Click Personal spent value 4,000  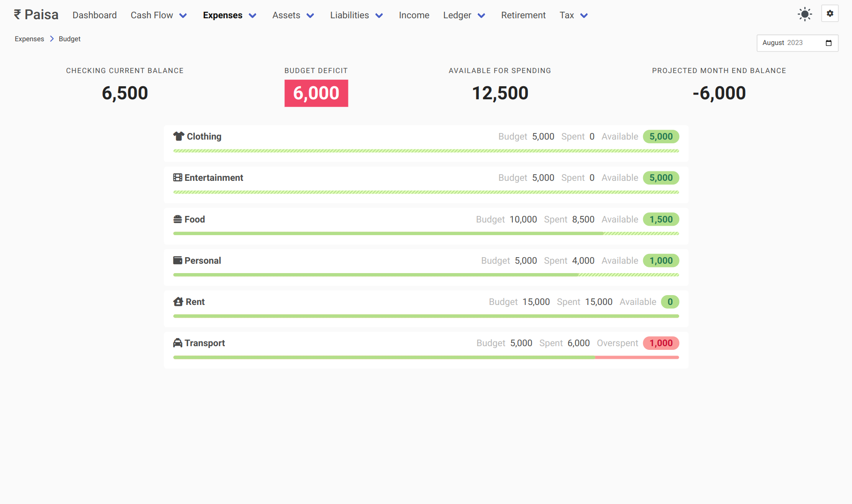(583, 260)
